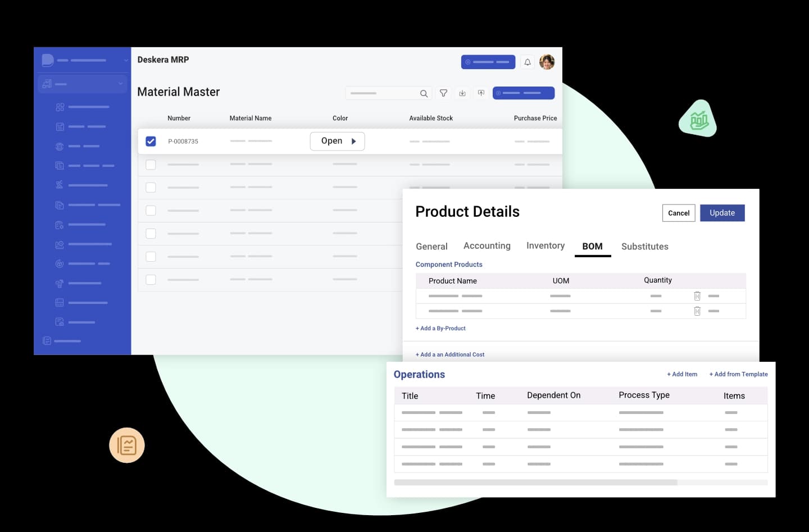The height and width of the screenshot is (532, 809).
Task: Uncheck the P-0008735 row checkbox
Action: 151,142
